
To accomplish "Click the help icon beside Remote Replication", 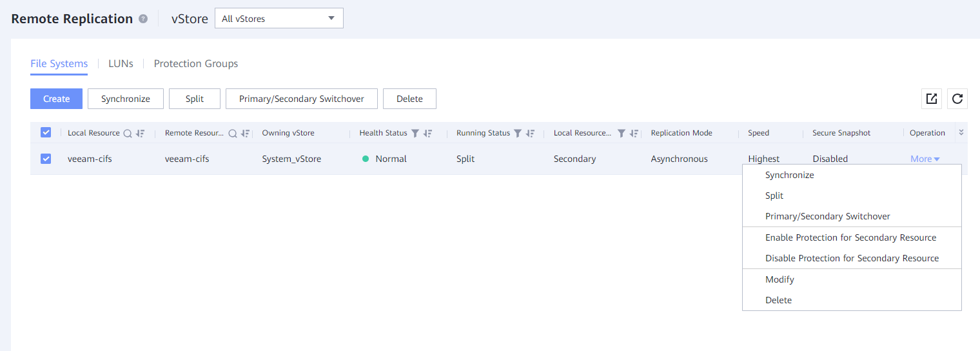I will [x=143, y=19].
